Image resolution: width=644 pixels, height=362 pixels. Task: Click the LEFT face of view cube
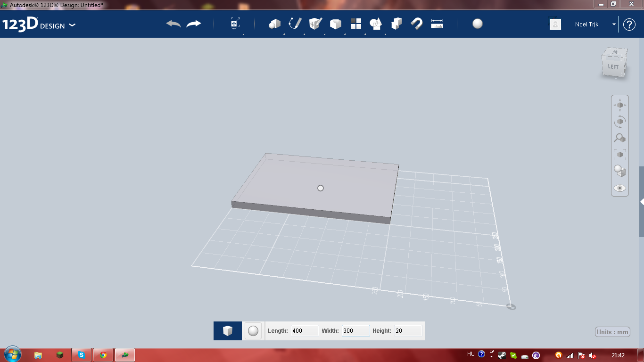point(613,66)
